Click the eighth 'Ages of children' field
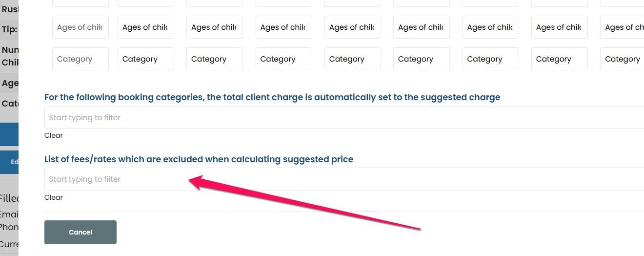This screenshot has width=644, height=256. (x=559, y=27)
